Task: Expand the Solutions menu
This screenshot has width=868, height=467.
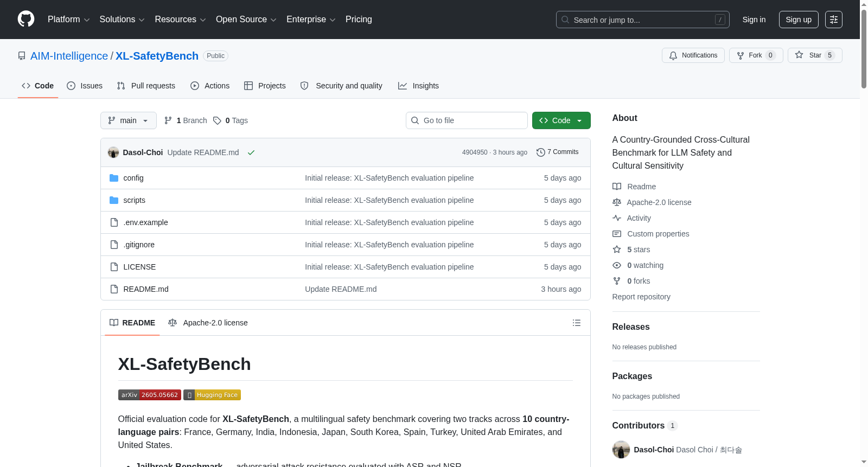Action: coord(122,20)
